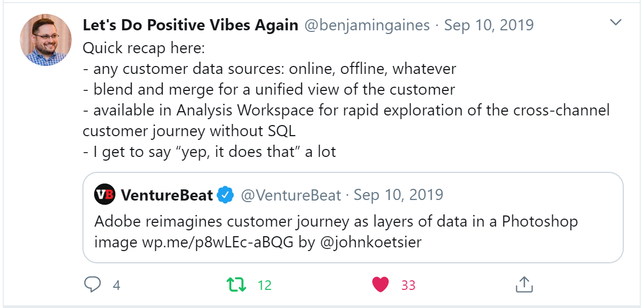Click the tweet's Sep 10, 2019 timestamp

click(489, 25)
